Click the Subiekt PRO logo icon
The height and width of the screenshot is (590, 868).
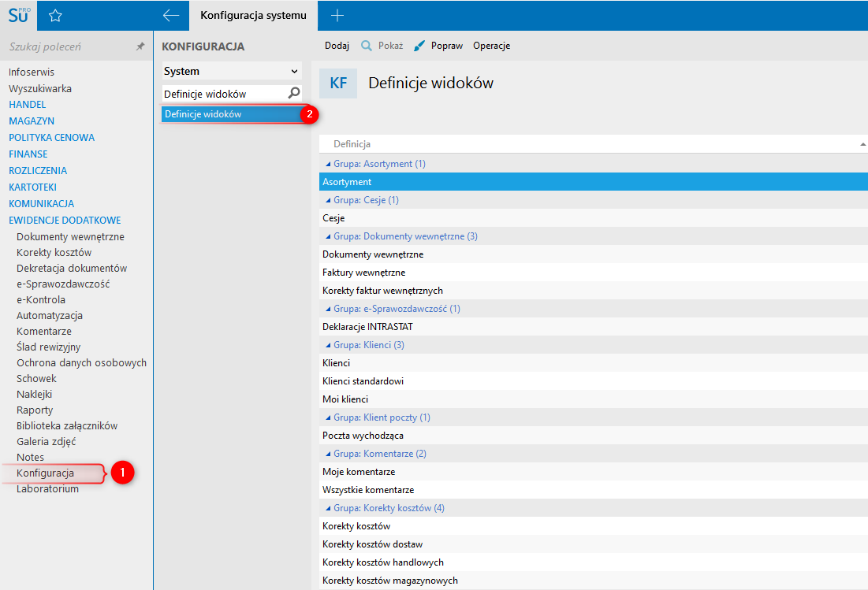pos(18,16)
